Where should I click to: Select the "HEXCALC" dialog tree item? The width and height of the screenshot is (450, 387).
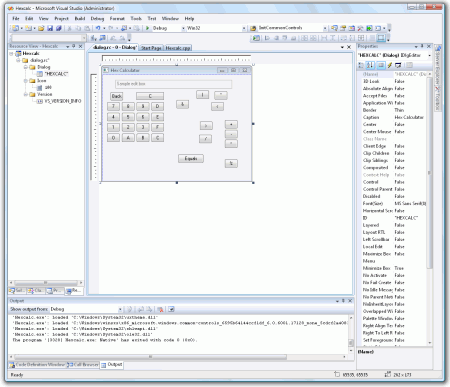click(56, 74)
